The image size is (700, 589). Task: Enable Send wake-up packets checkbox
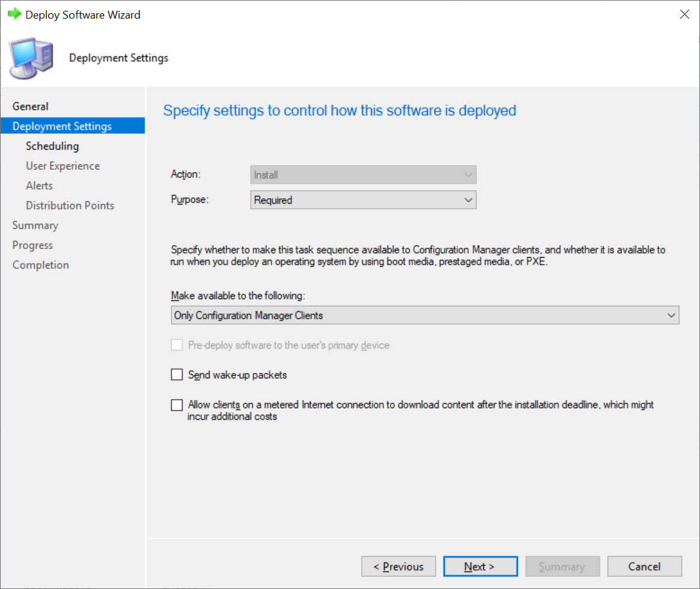coord(177,375)
